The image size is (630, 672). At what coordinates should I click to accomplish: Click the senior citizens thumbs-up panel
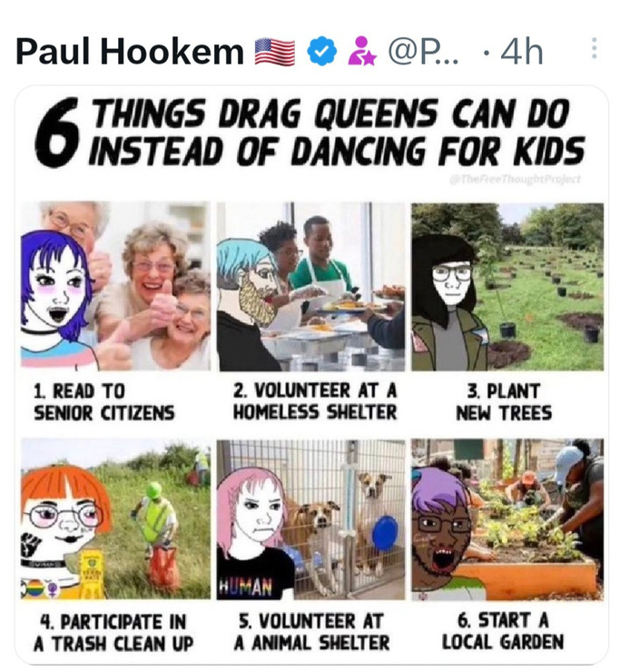115,286
